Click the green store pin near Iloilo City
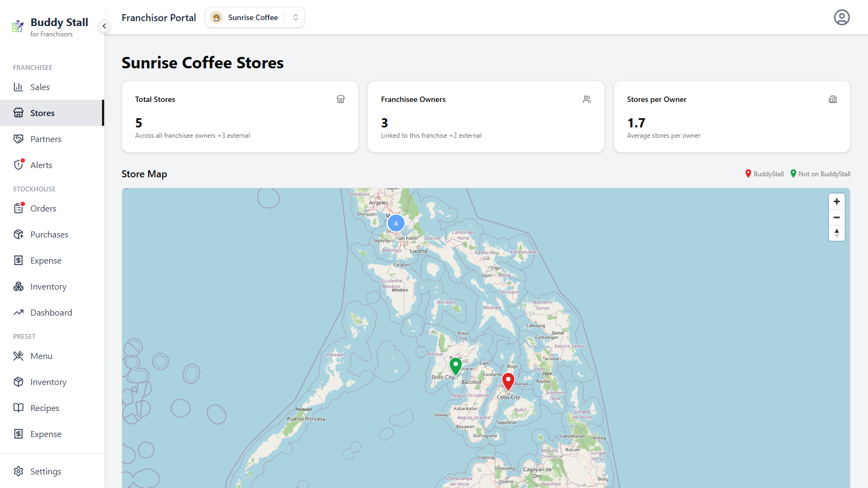The width and height of the screenshot is (868, 488). [x=456, y=367]
